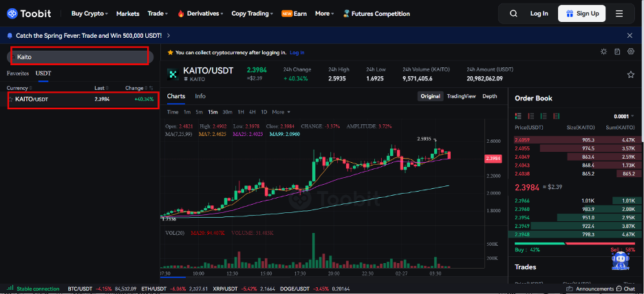Switch to the Info tab
This screenshot has height=294, width=644.
click(200, 96)
